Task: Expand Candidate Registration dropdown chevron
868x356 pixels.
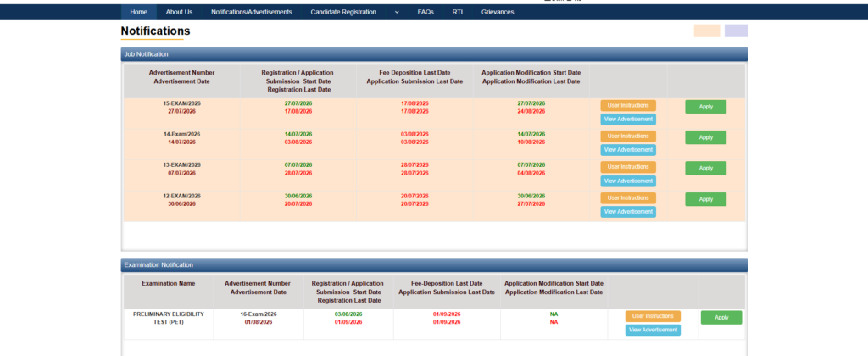Action: pyautogui.click(x=397, y=12)
